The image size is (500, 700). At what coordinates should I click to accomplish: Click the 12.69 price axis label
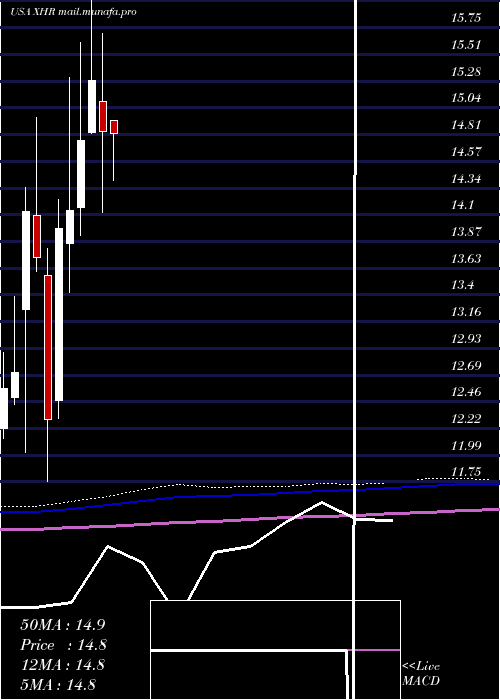coord(466,366)
